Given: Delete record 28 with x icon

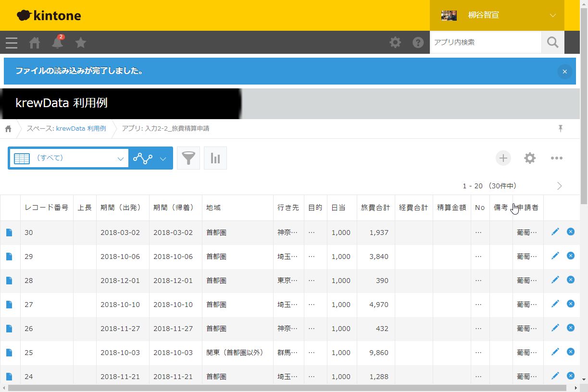Looking at the screenshot, I should (x=571, y=280).
